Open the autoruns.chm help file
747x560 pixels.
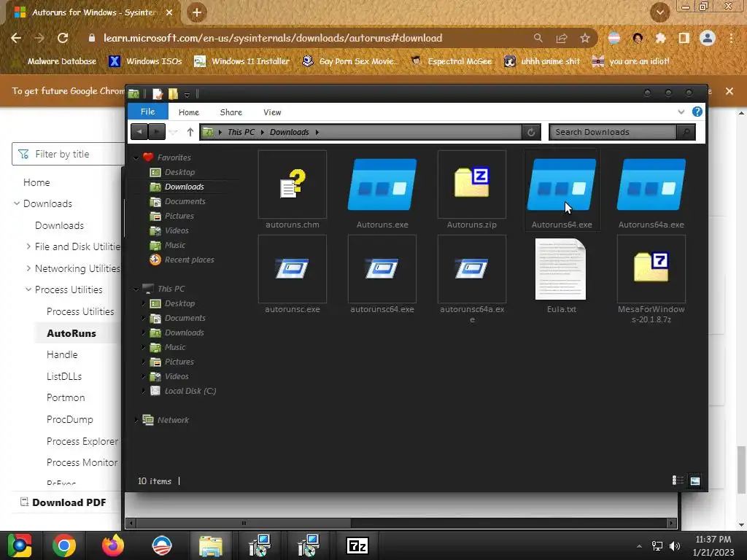(x=292, y=190)
